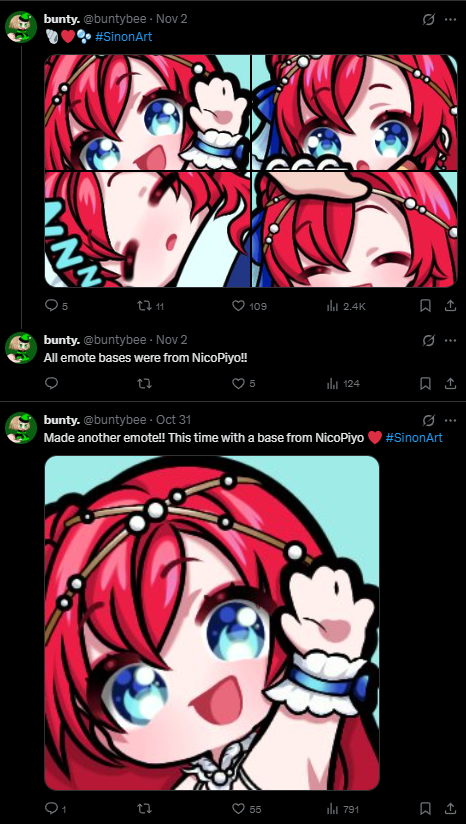The image size is (466, 824).
Task: Open more options on Oct 31 tweet
Action: pos(450,420)
